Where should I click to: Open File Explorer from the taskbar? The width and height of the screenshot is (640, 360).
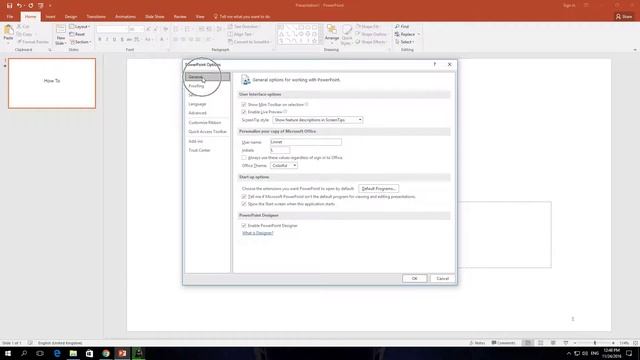(73, 353)
